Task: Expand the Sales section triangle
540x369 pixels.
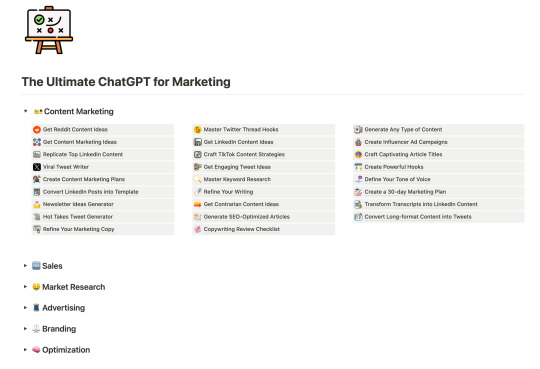Action: [x=25, y=266]
